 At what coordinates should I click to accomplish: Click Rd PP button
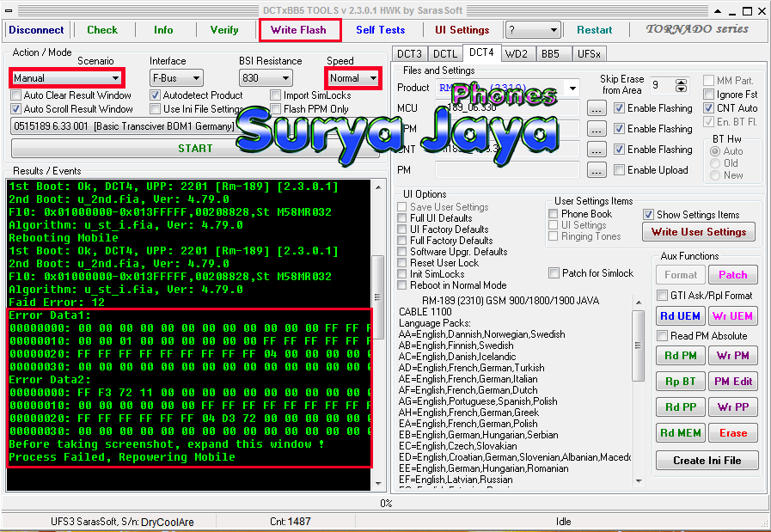point(681,407)
